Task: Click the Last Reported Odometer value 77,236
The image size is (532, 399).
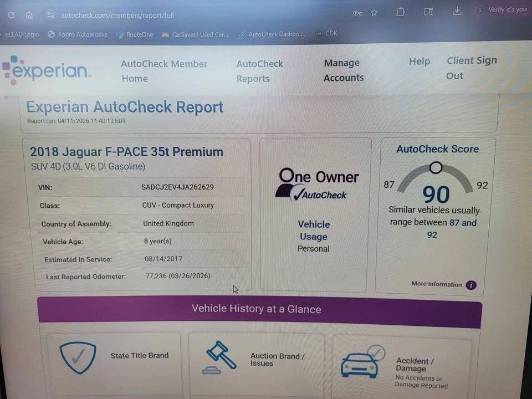Action: pos(178,276)
